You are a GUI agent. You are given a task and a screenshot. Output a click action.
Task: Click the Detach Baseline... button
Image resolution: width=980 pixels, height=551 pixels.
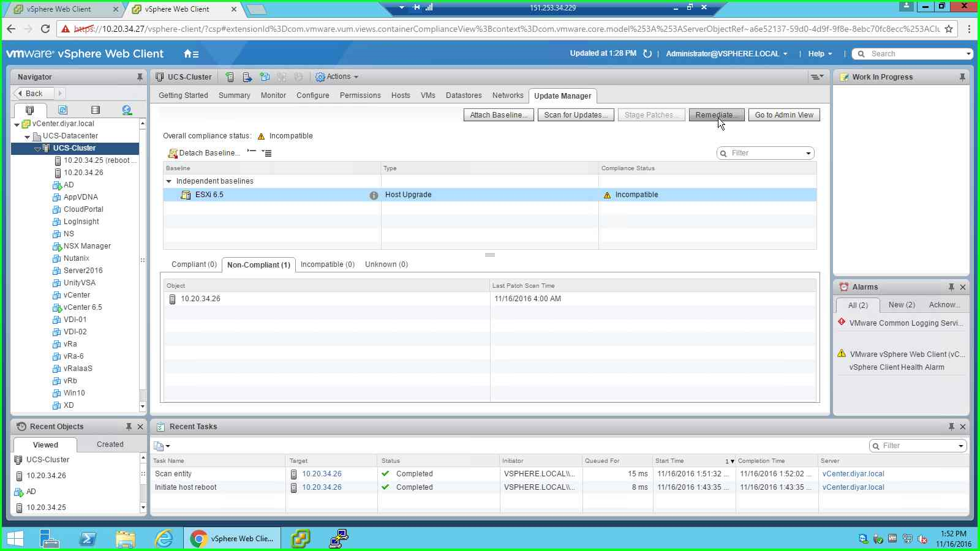pos(204,153)
